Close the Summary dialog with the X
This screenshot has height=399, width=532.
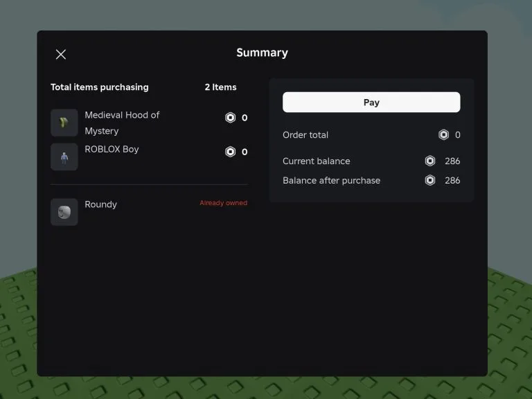61,54
